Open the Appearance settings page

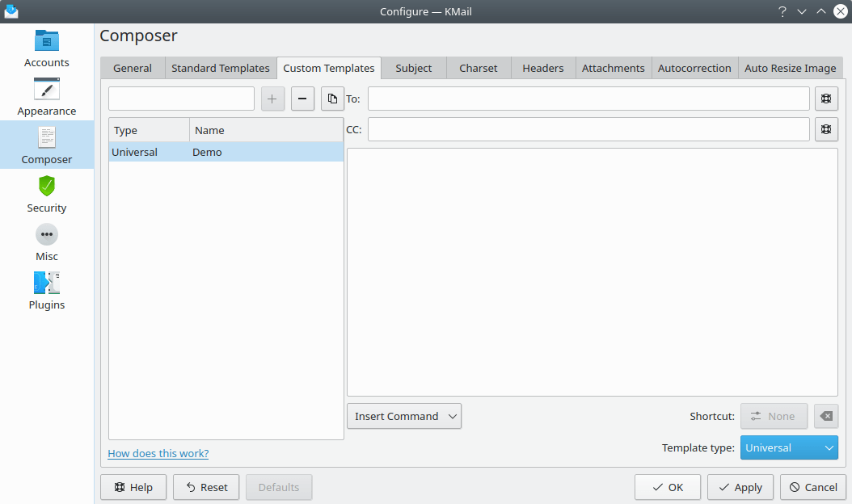point(46,97)
